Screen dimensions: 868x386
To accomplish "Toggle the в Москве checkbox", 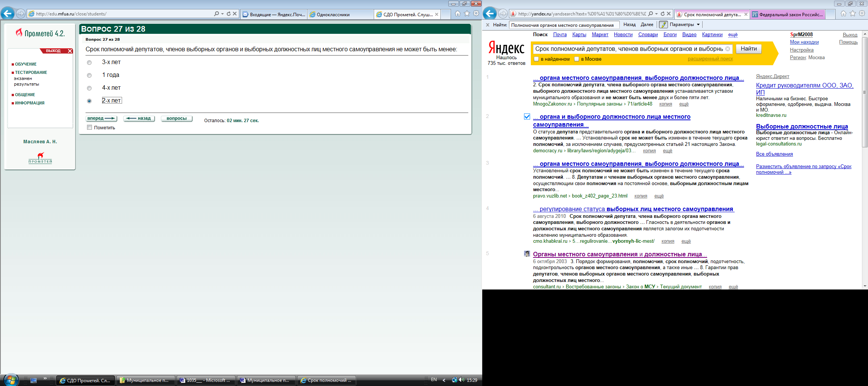I will pyautogui.click(x=577, y=59).
